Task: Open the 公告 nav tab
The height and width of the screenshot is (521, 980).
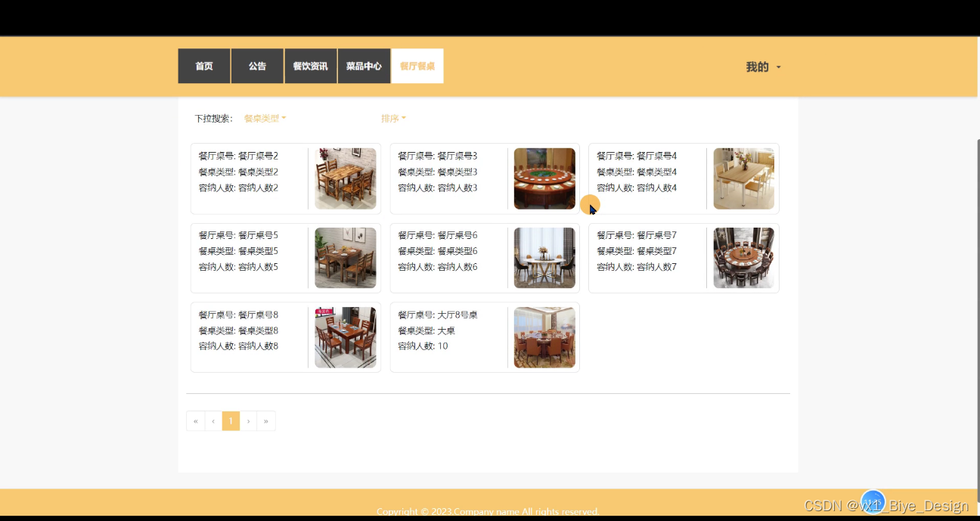Action: (x=257, y=67)
